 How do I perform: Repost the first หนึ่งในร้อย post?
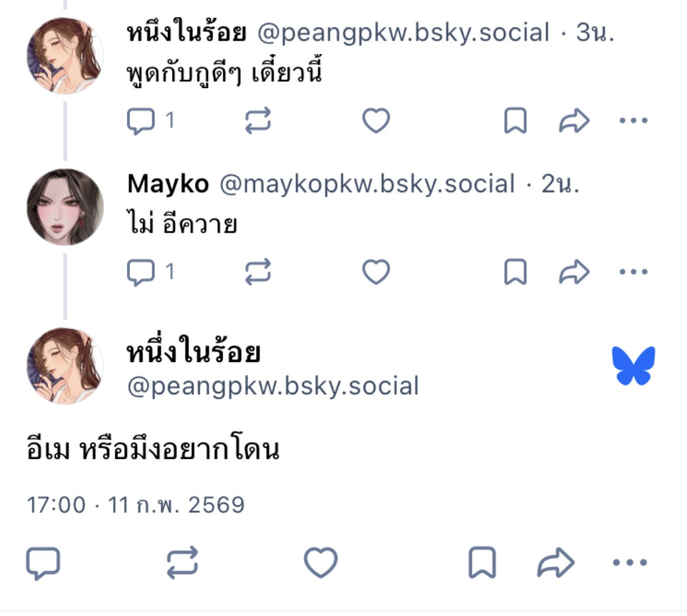tap(258, 120)
